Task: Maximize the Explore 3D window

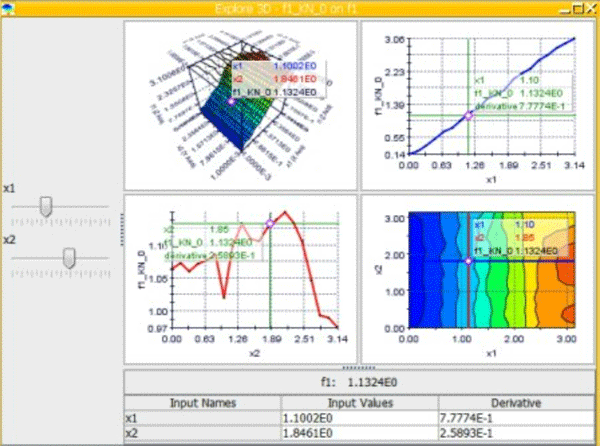Action: 579,8
